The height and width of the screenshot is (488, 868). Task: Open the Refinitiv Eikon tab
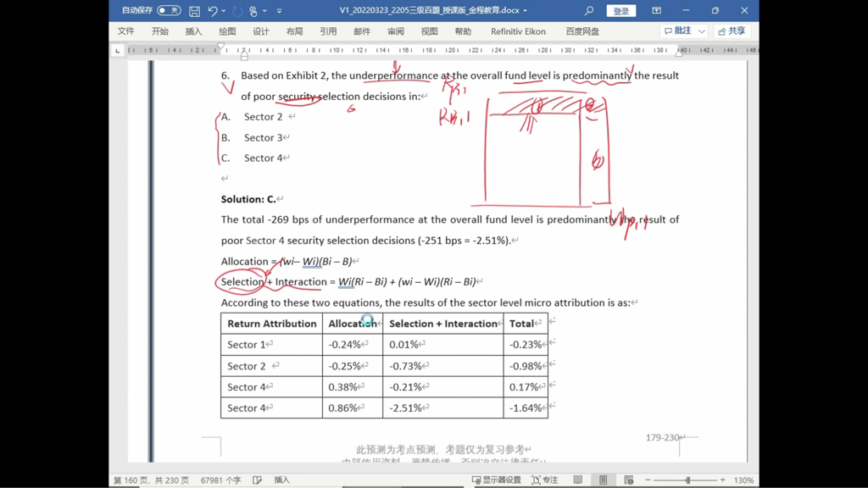coord(518,31)
